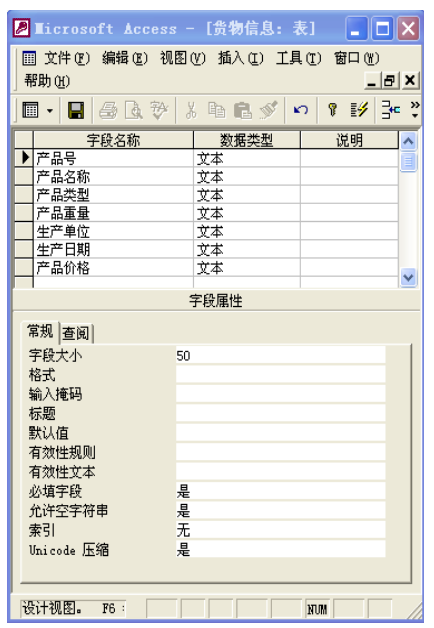
Task: Close the inner document window
Action: pyautogui.click(x=410, y=81)
